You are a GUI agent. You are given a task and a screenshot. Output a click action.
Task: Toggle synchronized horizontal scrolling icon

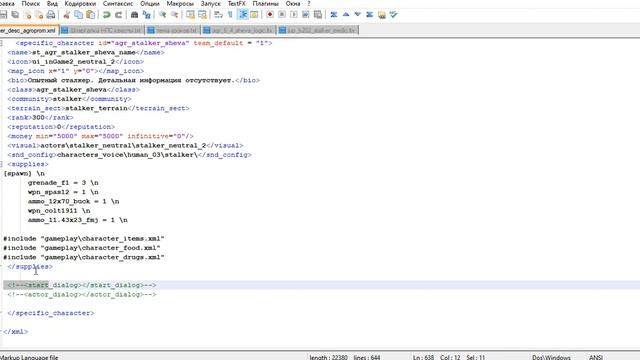tap(202, 15)
